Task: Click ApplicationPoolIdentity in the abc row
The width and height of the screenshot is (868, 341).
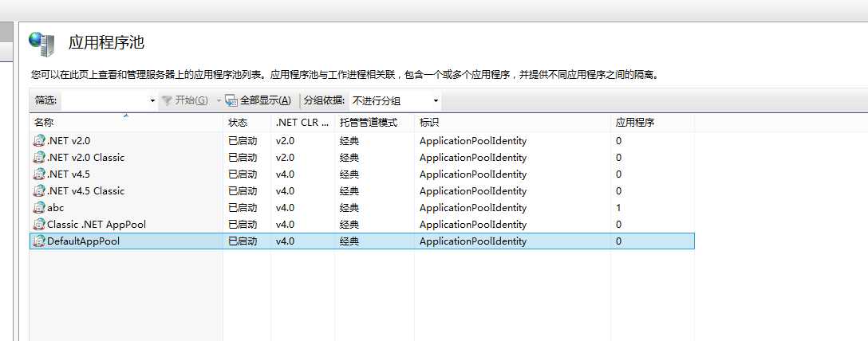Action: tap(473, 208)
